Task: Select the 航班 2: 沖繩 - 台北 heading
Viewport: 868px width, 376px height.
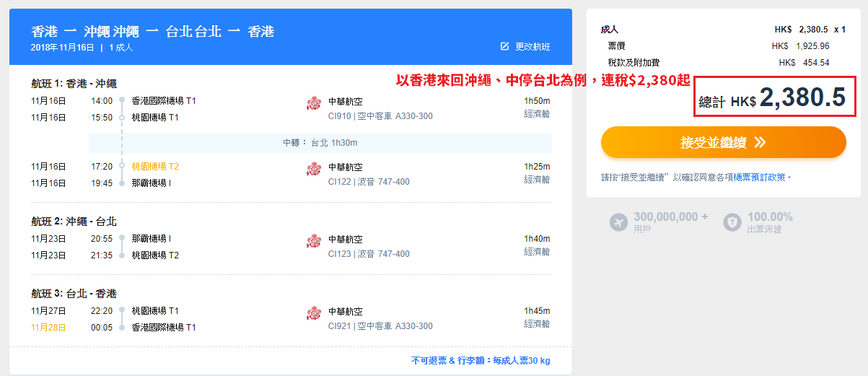Action: [74, 221]
